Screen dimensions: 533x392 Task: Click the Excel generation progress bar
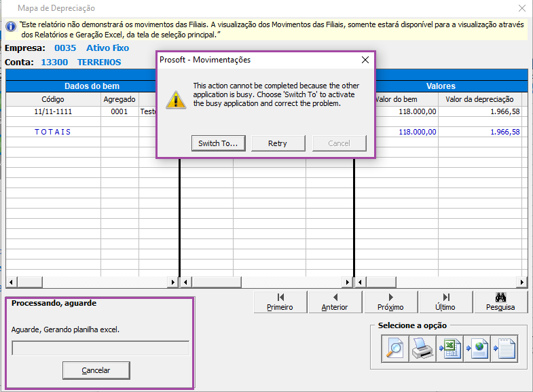pyautogui.click(x=100, y=348)
